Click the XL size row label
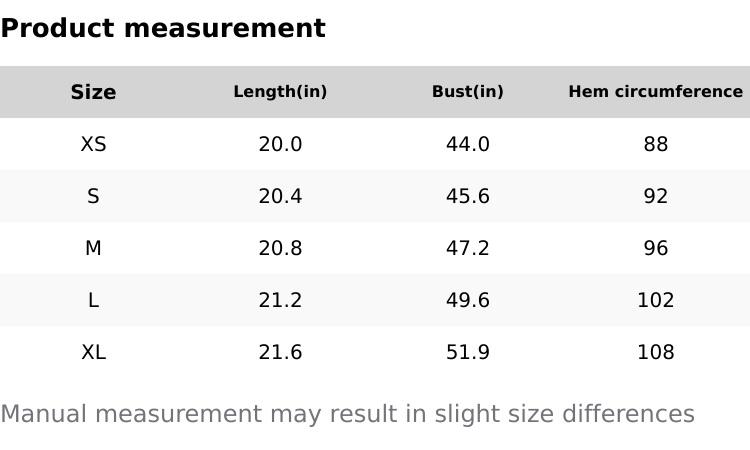Viewport: 750px width, 450px height. (x=93, y=352)
